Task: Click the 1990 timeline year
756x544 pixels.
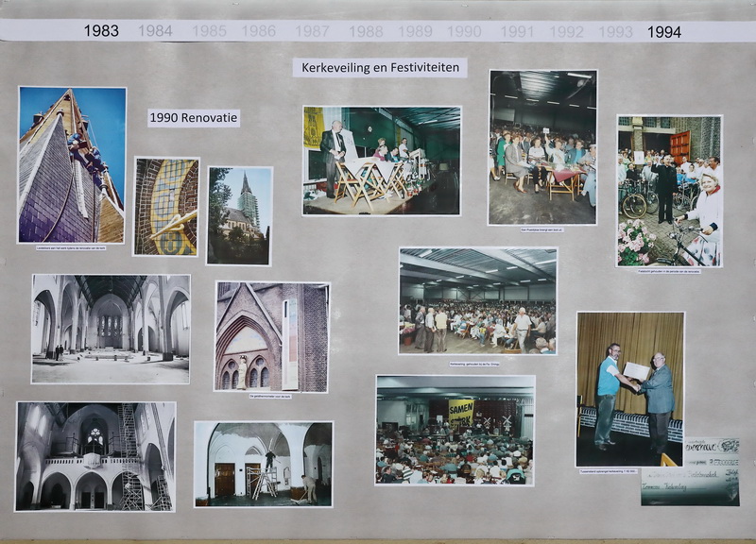Action: click(464, 31)
